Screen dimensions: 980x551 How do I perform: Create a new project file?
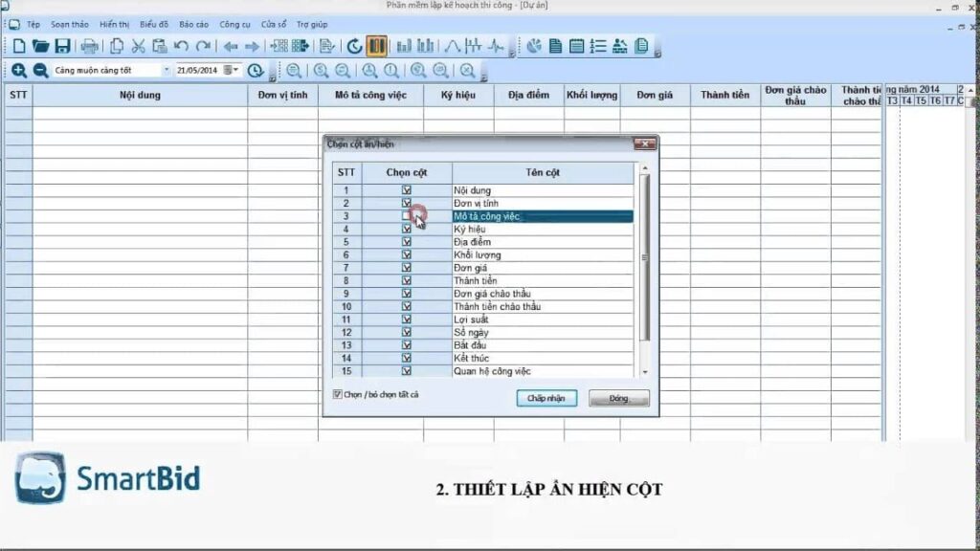[x=19, y=46]
